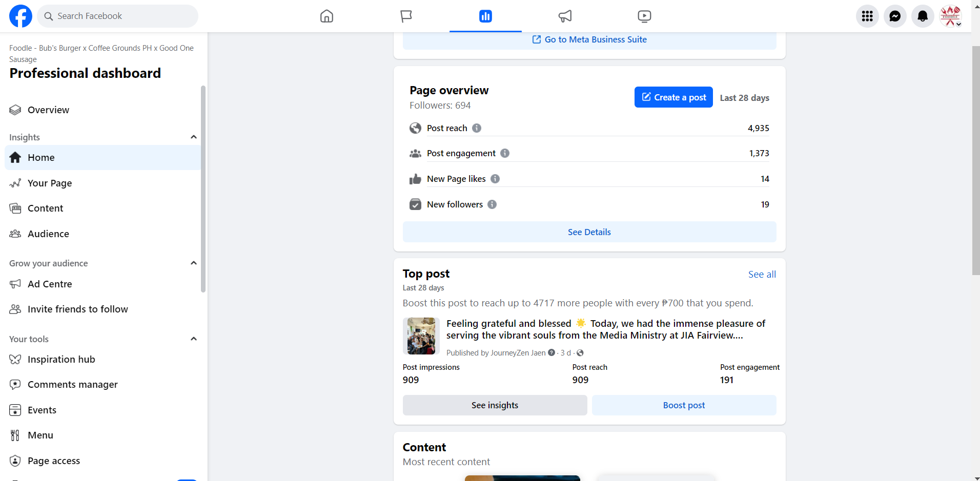
Task: Open Ad Centre in the sidebar
Action: coord(103,284)
